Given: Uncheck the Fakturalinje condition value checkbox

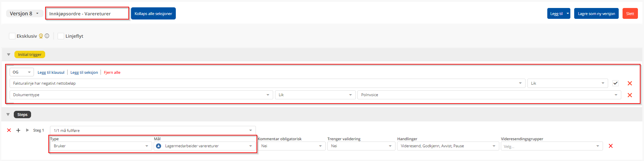Looking at the screenshot, I should point(615,83).
